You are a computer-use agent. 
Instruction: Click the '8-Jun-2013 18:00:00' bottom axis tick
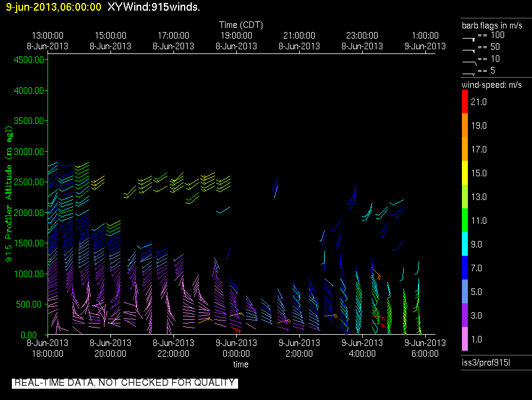point(47,348)
